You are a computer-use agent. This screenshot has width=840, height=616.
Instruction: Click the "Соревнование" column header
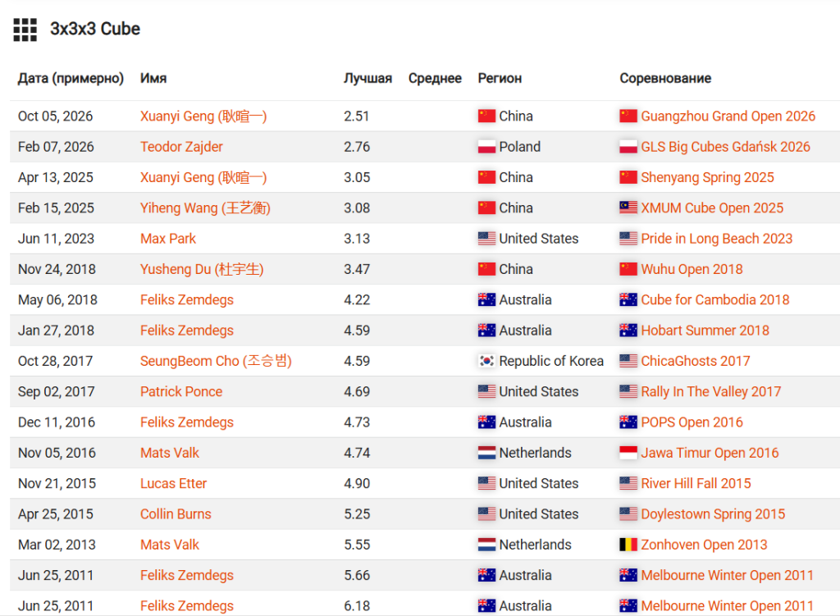tap(665, 78)
